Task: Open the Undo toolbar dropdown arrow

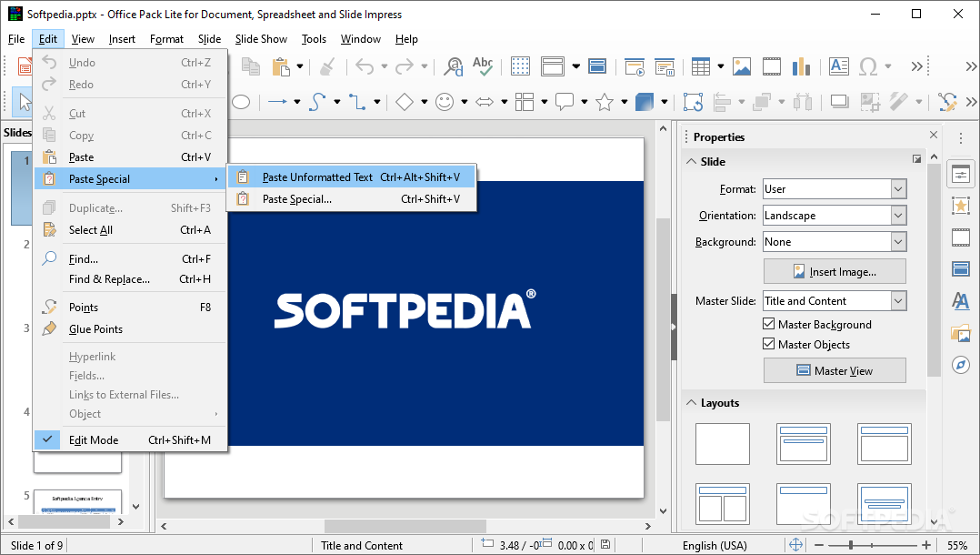Action: click(384, 66)
